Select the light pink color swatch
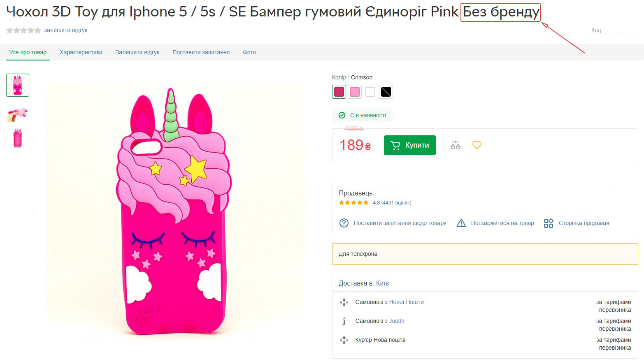Image resolution: width=644 pixels, height=362 pixels. pos(355,91)
